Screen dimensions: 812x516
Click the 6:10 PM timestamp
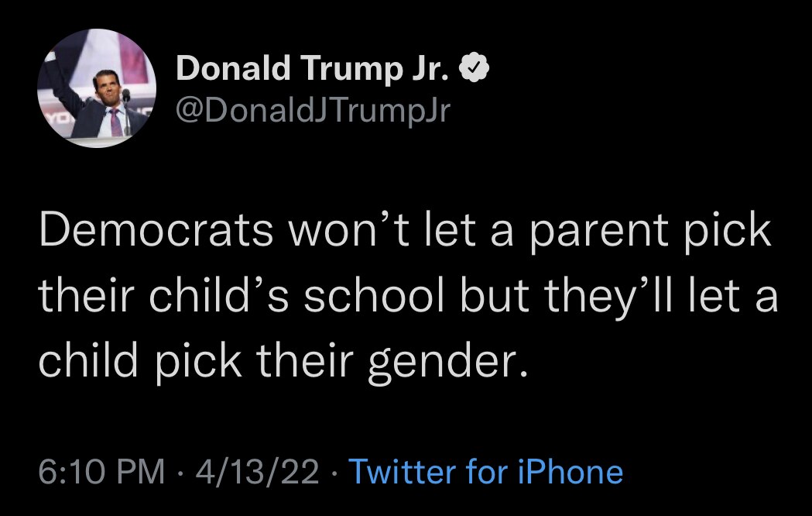tap(101, 471)
